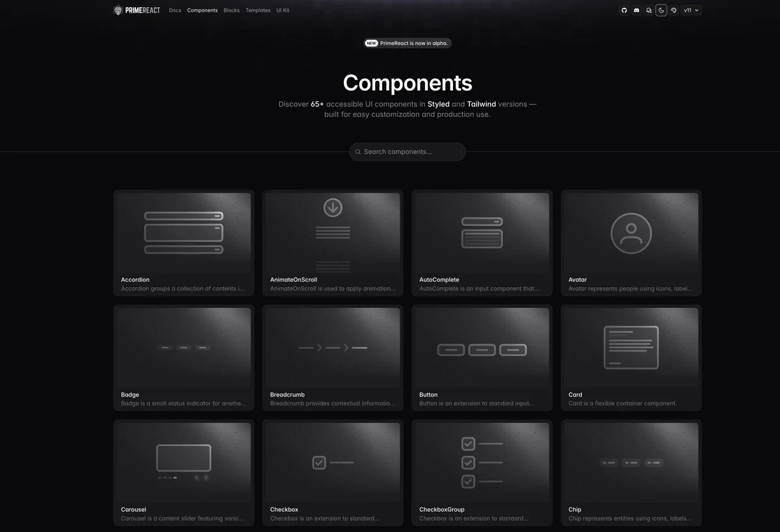780x532 pixels.
Task: Open the Badge component card
Action: 184,358
